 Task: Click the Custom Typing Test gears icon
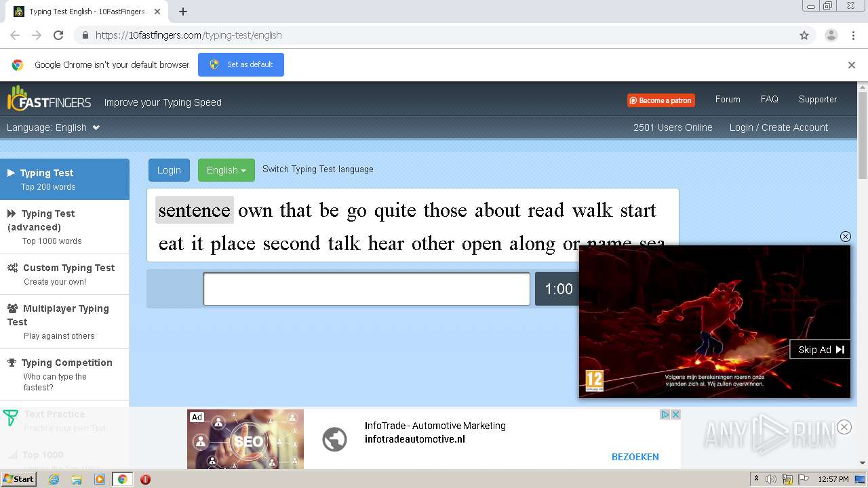coord(12,268)
